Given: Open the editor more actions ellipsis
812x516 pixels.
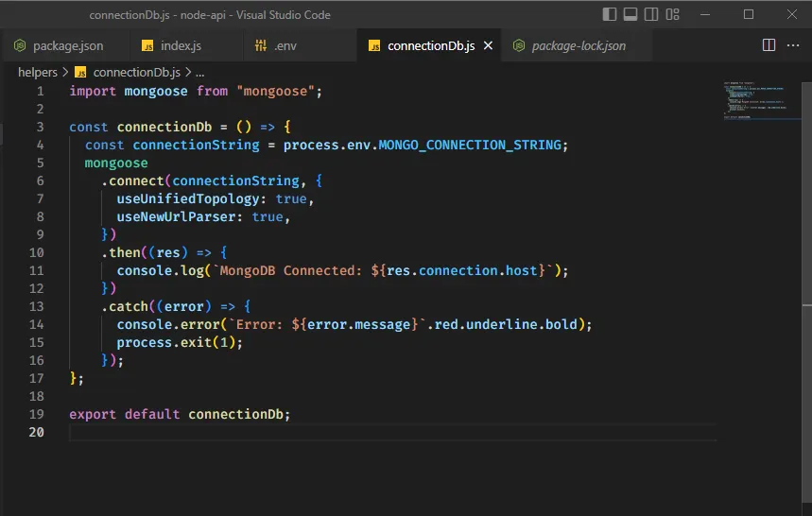Looking at the screenshot, I should [x=793, y=45].
